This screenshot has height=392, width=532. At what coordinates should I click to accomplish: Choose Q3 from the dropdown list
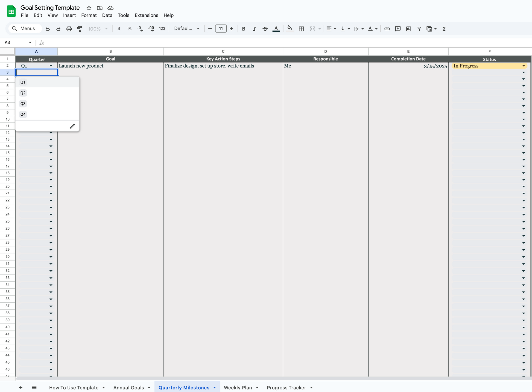click(47, 104)
